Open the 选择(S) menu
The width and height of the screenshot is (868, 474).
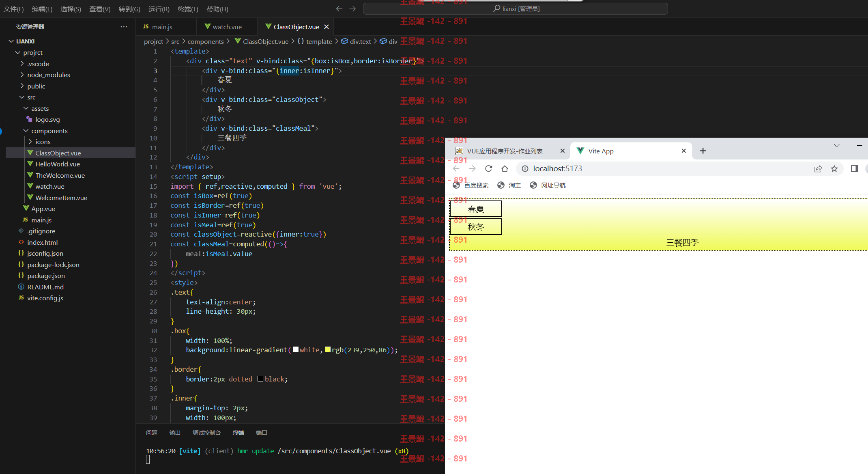[x=71, y=9]
